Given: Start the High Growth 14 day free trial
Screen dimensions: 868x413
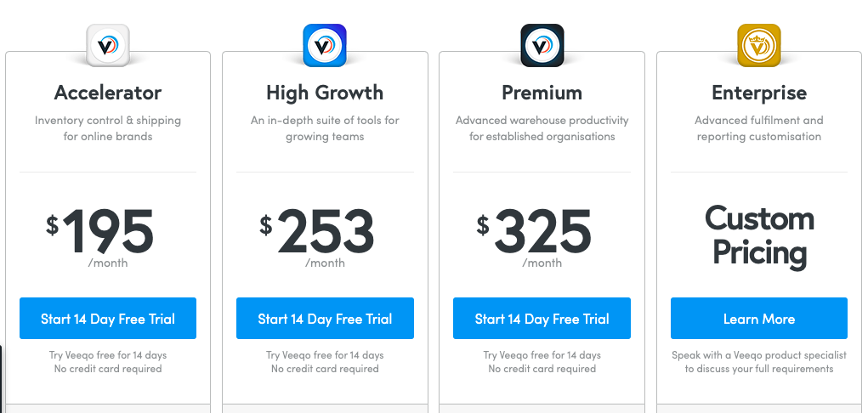Looking at the screenshot, I should pyautogui.click(x=325, y=319).
